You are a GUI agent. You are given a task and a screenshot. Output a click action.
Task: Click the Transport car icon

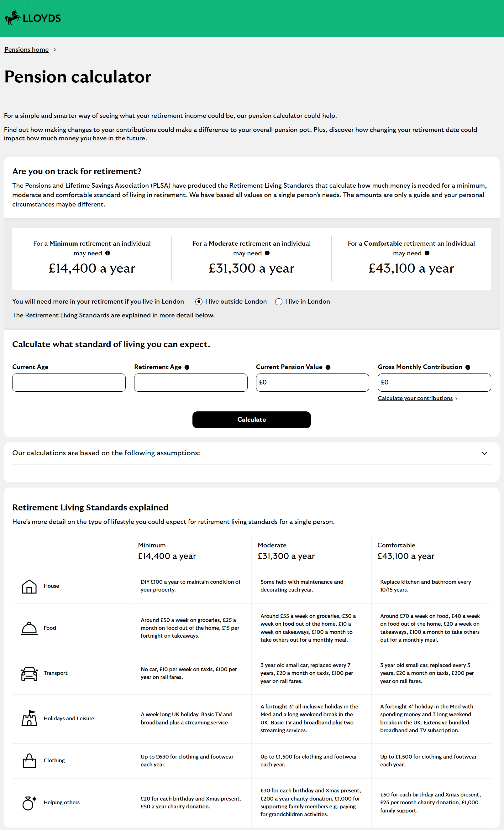[29, 673]
